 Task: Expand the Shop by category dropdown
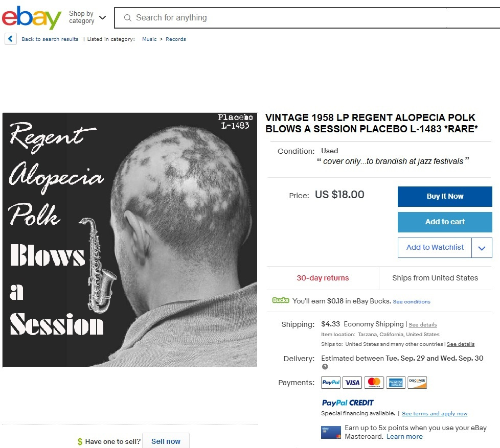coord(87,17)
